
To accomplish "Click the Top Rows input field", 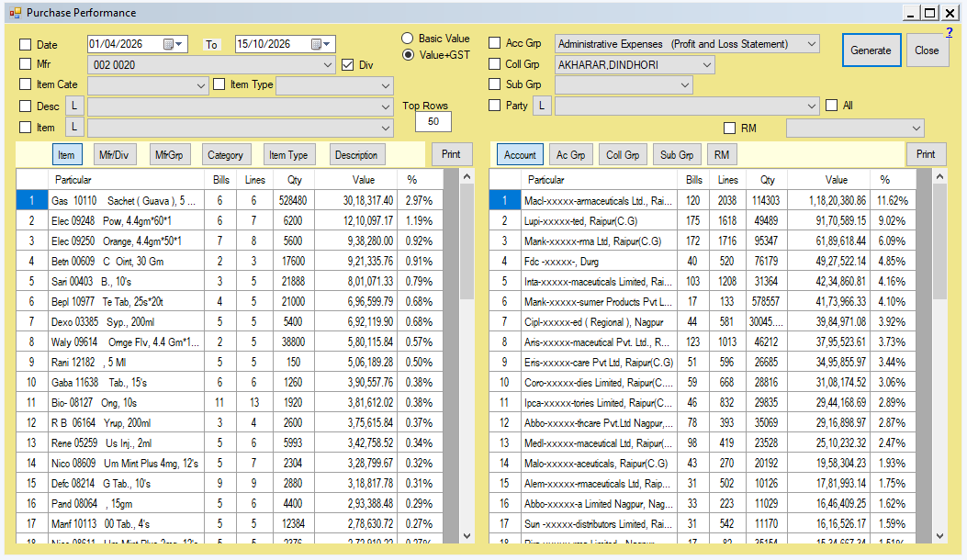I will point(433,121).
